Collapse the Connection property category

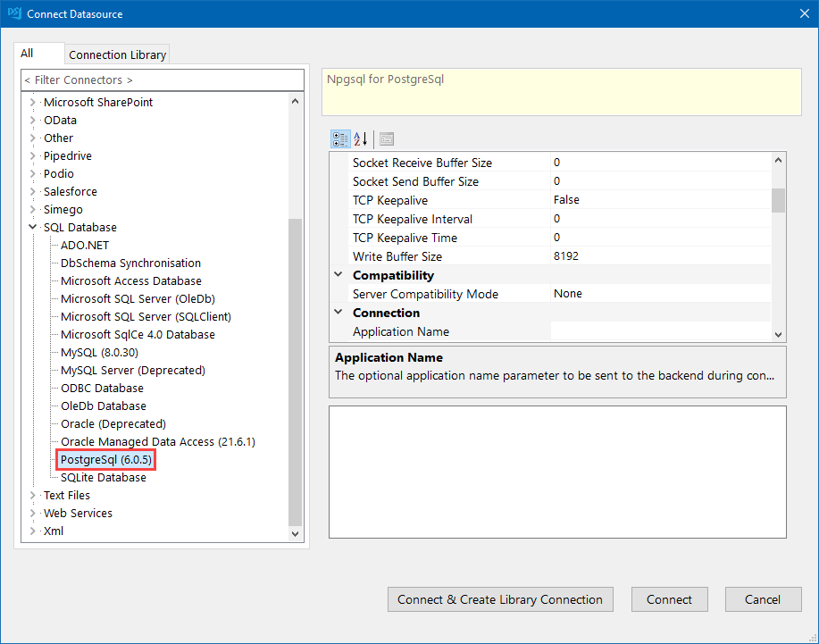pyautogui.click(x=338, y=313)
